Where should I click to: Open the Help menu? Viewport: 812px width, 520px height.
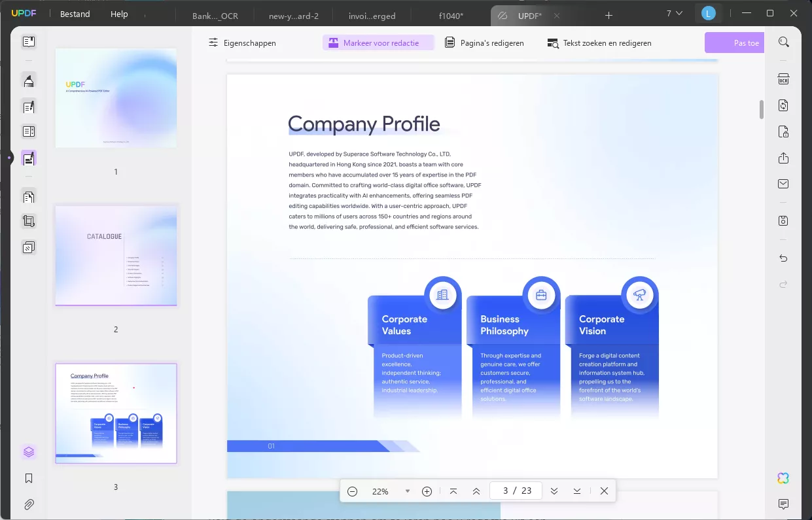click(119, 14)
